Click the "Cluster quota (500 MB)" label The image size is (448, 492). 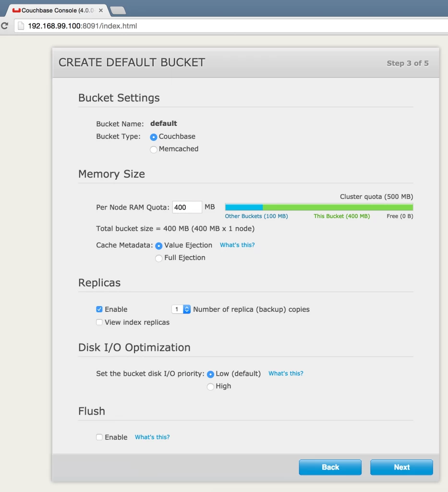[376, 197]
